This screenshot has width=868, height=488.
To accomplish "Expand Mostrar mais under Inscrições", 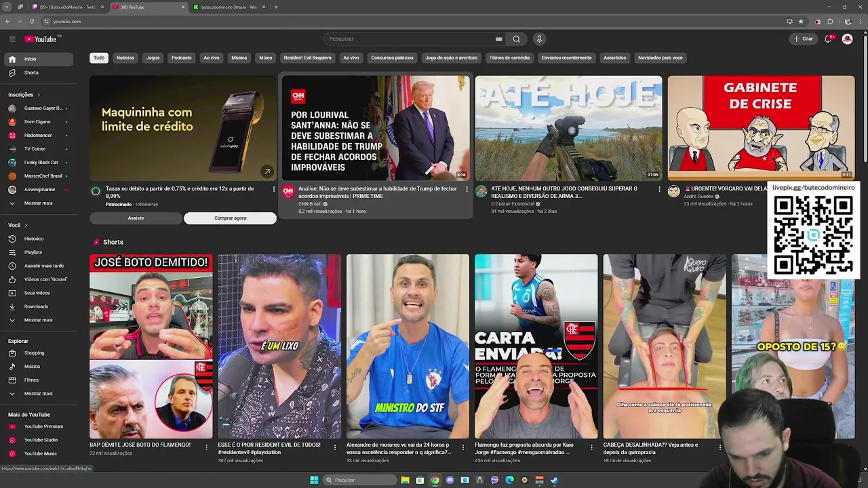I will 40,203.
